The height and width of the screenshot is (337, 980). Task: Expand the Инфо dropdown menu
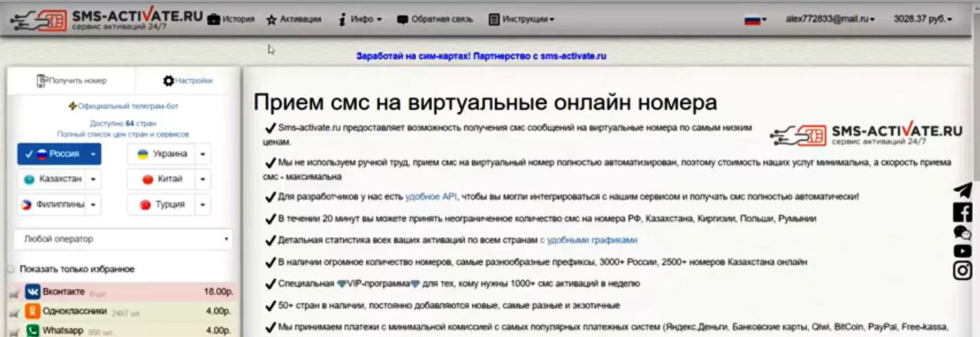(x=360, y=19)
